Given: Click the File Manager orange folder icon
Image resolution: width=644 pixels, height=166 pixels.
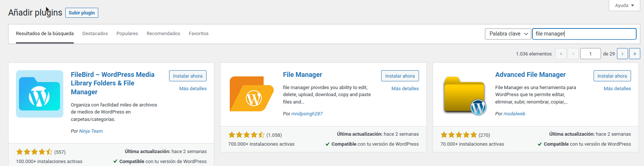Looking at the screenshot, I should 252,94.
